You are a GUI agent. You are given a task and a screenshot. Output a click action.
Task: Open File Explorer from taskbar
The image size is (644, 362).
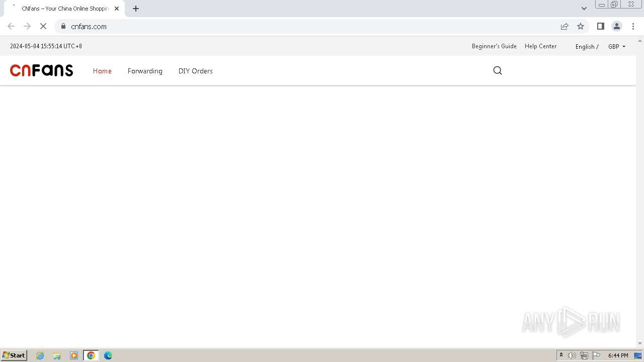pyautogui.click(x=57, y=355)
